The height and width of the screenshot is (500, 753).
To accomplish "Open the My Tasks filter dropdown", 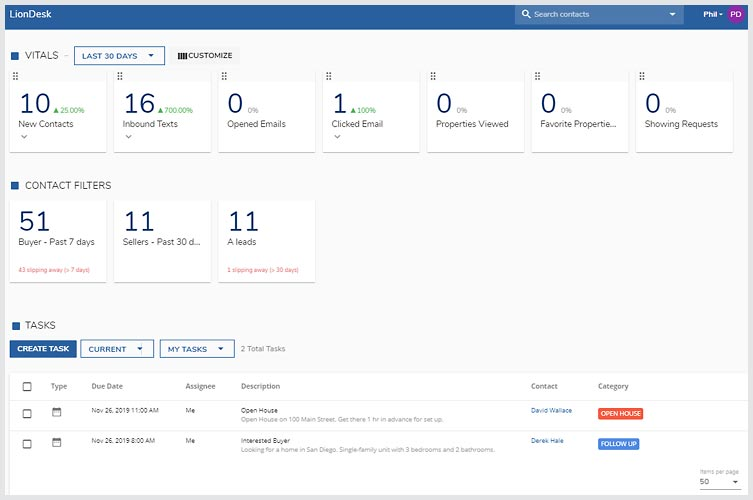I will coord(196,349).
